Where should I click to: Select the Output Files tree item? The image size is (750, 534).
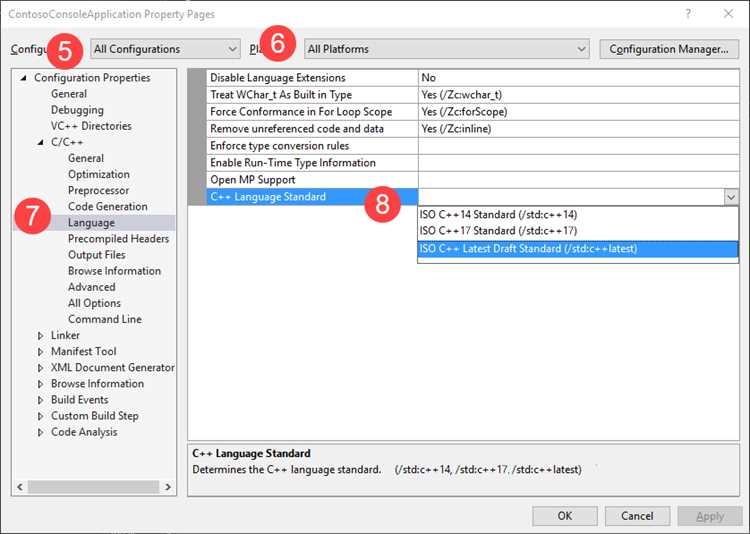(97, 255)
